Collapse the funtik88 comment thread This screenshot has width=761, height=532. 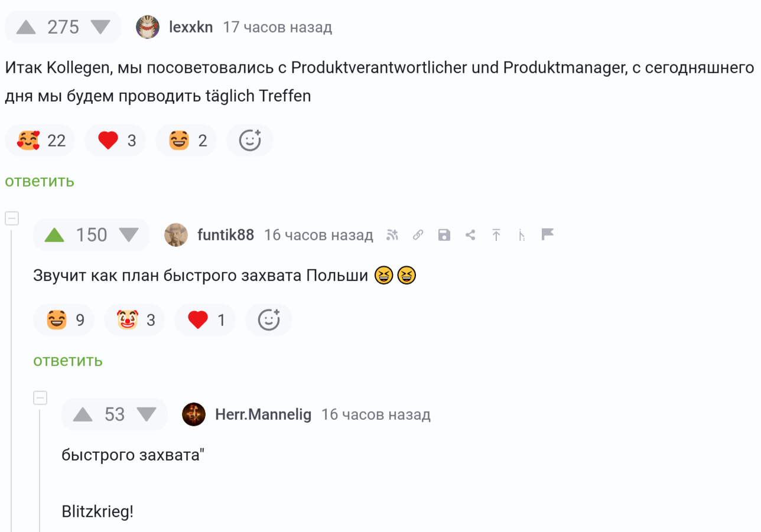12,218
